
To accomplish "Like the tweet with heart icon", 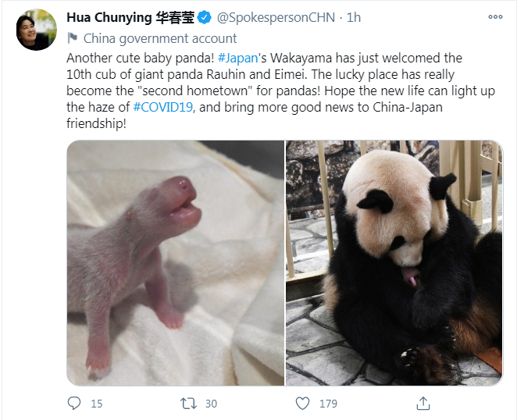I will (302, 404).
